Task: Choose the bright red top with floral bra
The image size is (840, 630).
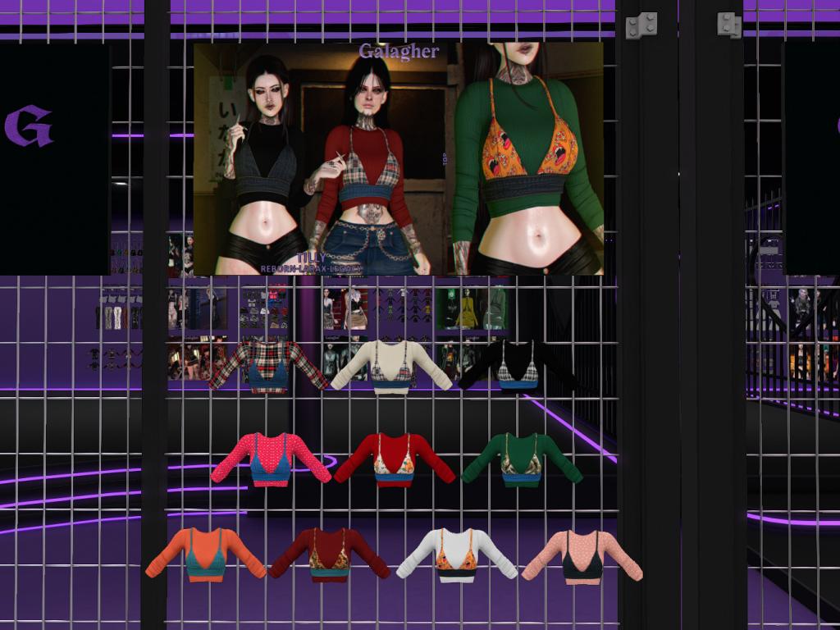Action: [x=395, y=460]
